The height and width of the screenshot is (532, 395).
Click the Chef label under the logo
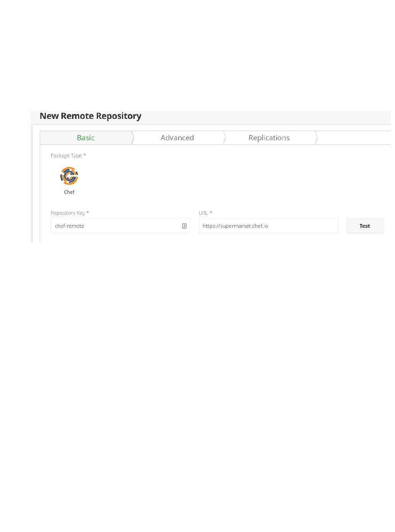[x=69, y=192]
